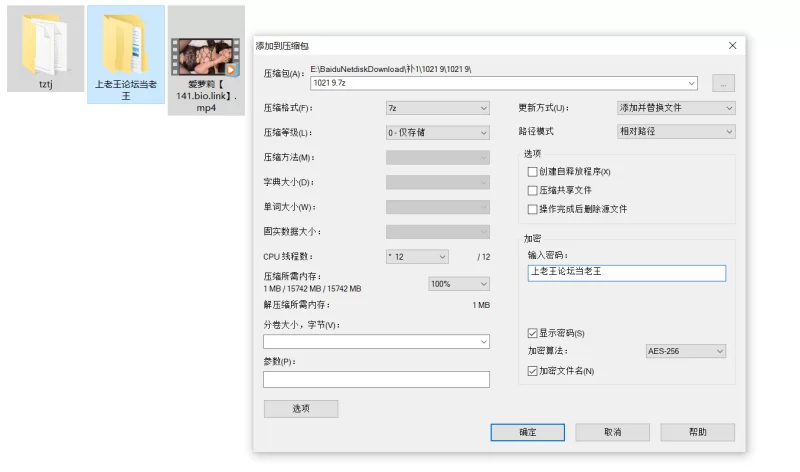Viewport: 800px width, 472px height.
Task: Close the 添加到压缩包 dialog
Action: [x=732, y=45]
